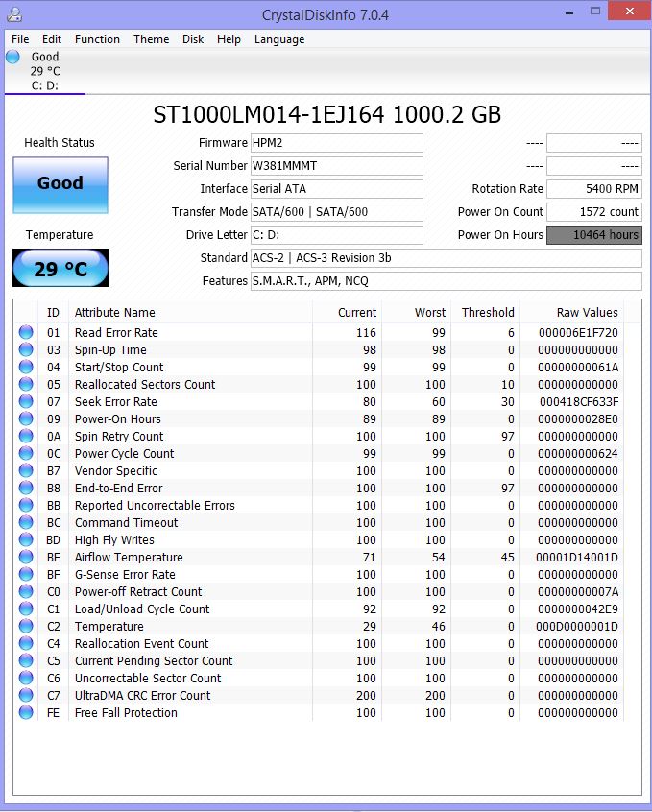652x812 pixels.
Task: Click status orb for Reallocation Event Count
Action: 26,643
